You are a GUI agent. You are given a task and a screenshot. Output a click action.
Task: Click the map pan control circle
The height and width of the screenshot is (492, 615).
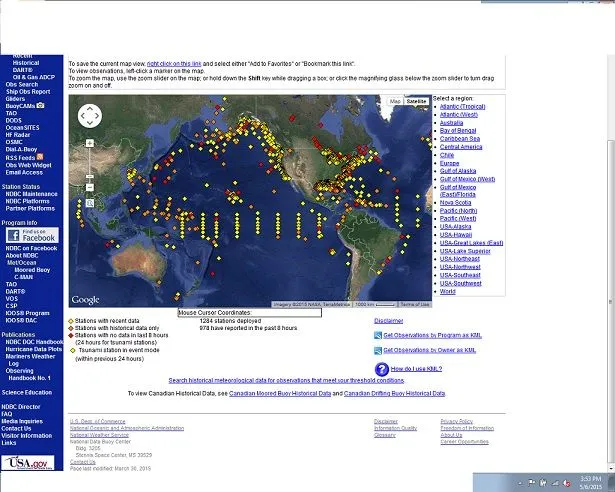88,118
